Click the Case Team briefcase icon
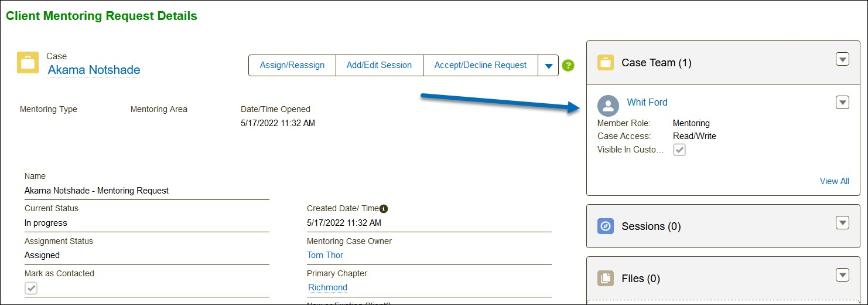Image resolution: width=868 pixels, height=305 pixels. point(606,63)
